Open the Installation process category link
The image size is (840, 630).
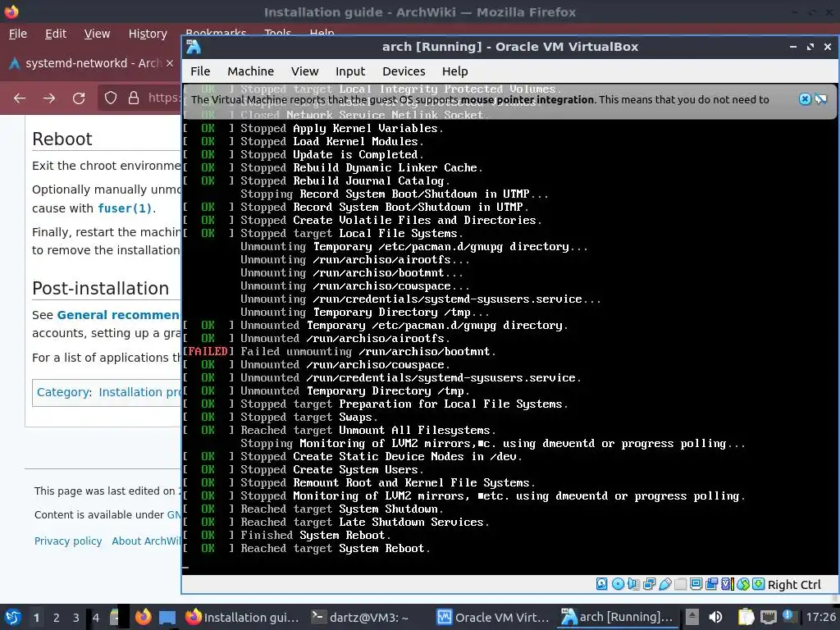139,392
